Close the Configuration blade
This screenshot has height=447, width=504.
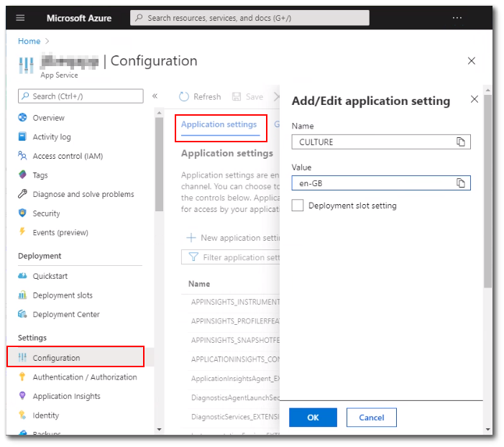(x=471, y=61)
